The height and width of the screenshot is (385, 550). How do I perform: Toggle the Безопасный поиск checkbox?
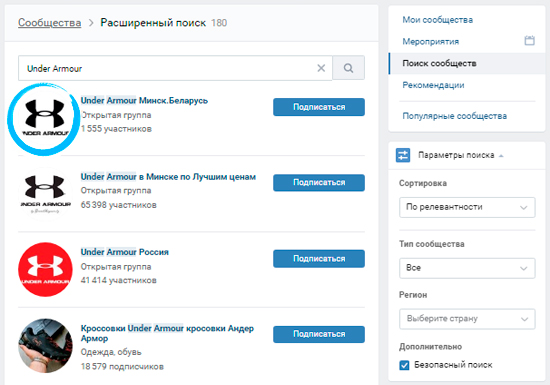click(x=404, y=365)
